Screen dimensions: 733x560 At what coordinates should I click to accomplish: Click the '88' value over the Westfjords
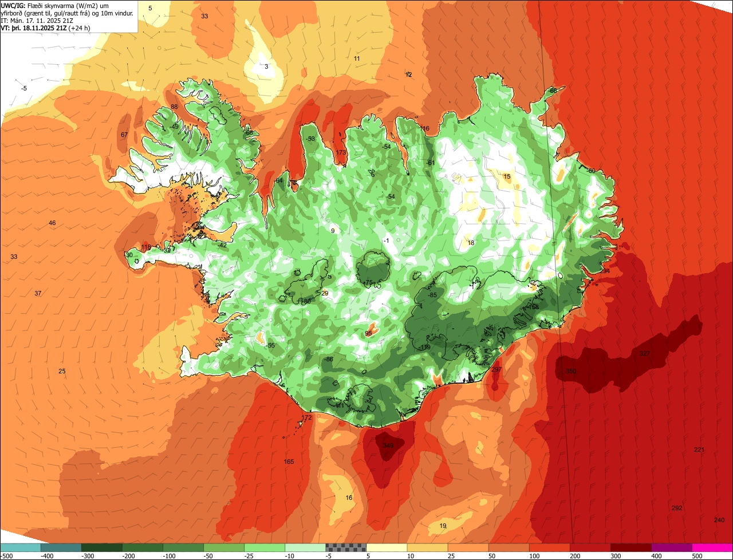coord(174,107)
